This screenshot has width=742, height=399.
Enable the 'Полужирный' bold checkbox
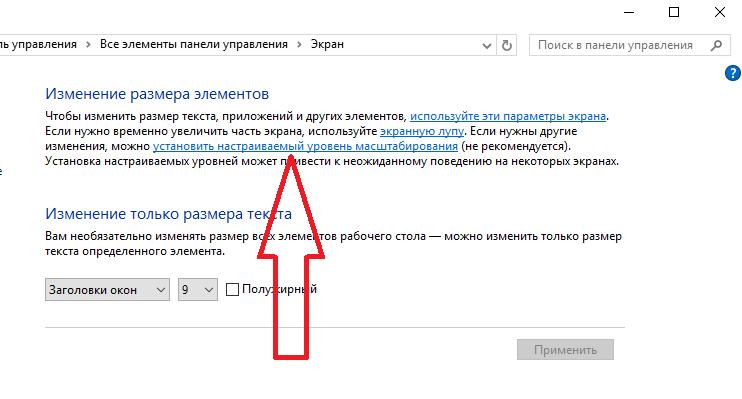pyautogui.click(x=232, y=289)
